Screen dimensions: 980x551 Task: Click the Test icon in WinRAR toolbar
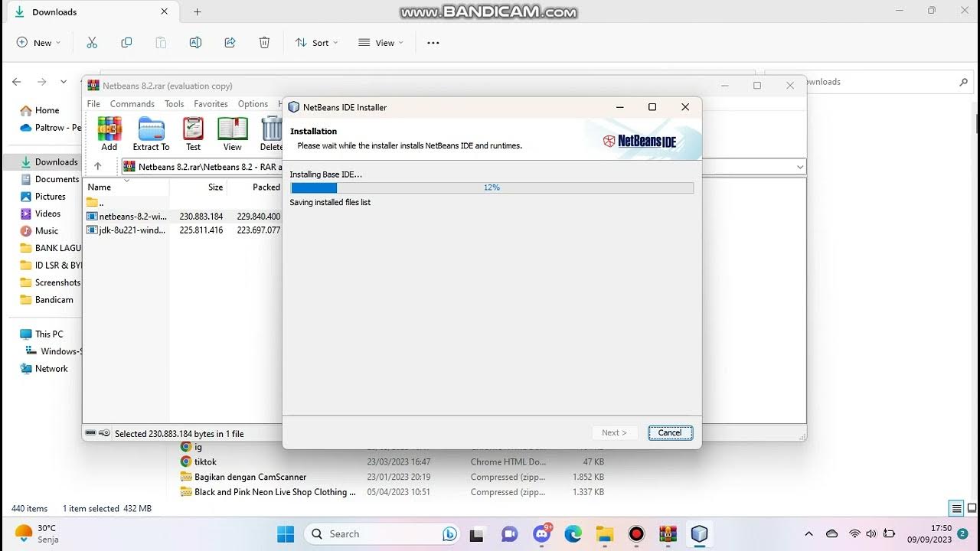pos(193,134)
